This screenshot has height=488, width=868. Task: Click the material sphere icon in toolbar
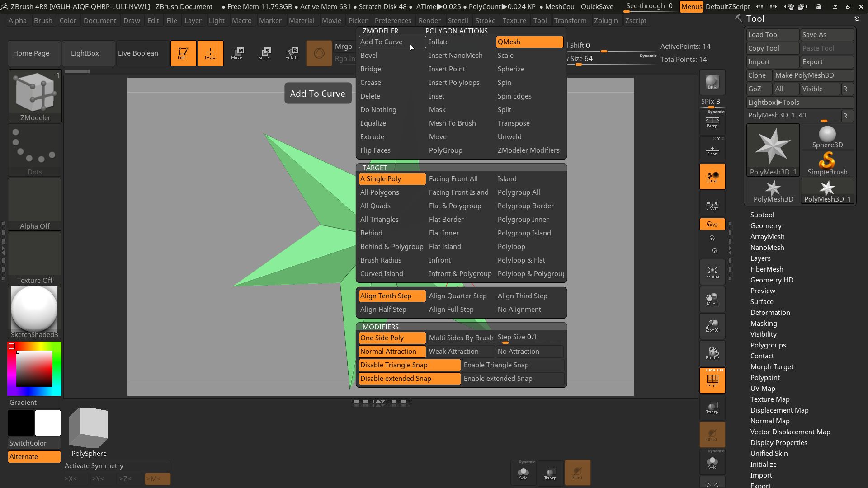tap(319, 53)
